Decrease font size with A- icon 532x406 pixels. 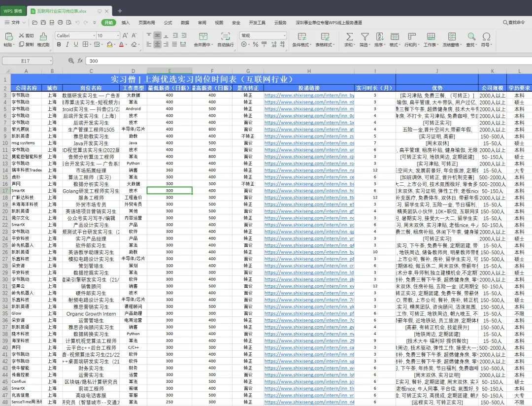(x=134, y=35)
